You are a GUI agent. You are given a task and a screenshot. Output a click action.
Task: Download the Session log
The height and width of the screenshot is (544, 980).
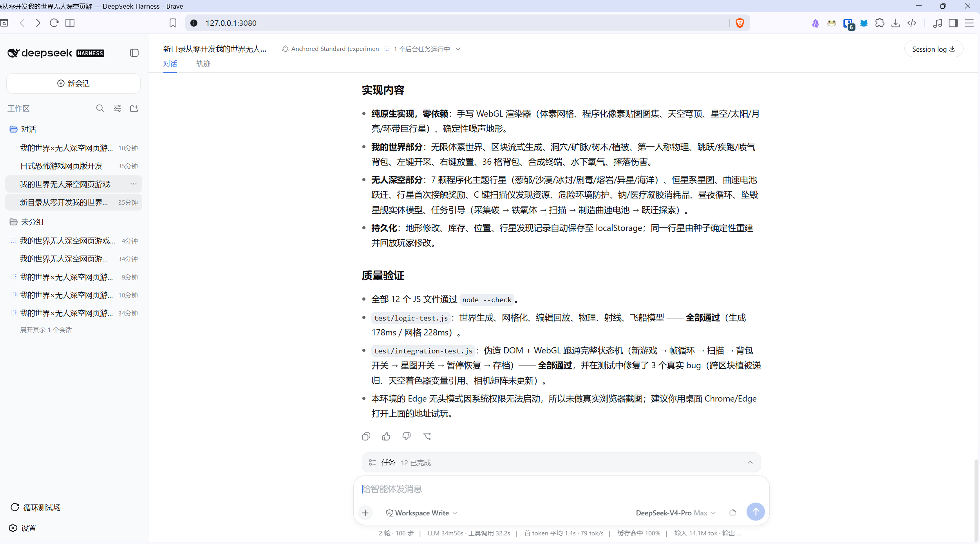point(934,49)
